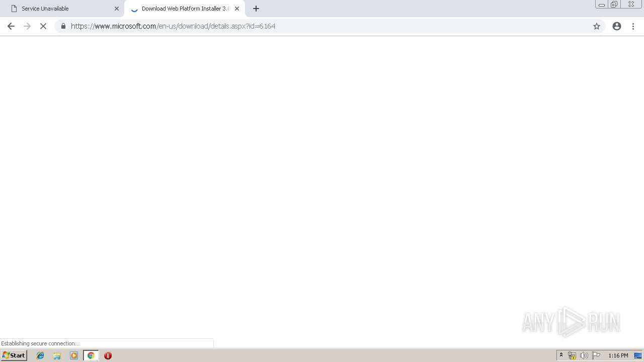644x362 pixels.
Task: Click the 1:16 PM clock
Action: [x=618, y=355]
